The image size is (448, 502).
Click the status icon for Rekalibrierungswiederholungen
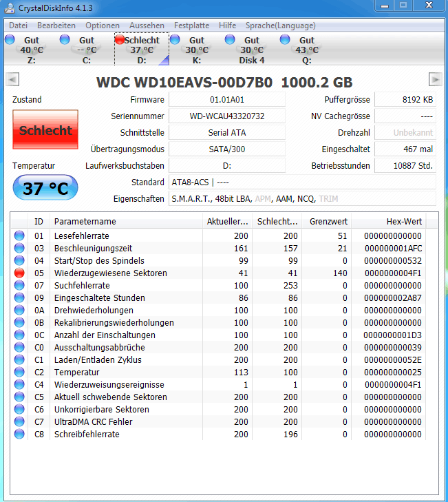(x=19, y=322)
